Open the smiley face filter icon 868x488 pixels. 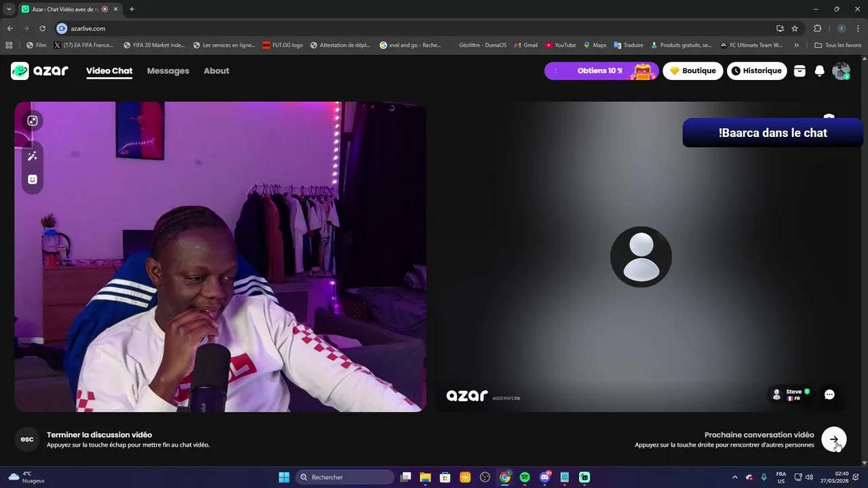(33, 180)
